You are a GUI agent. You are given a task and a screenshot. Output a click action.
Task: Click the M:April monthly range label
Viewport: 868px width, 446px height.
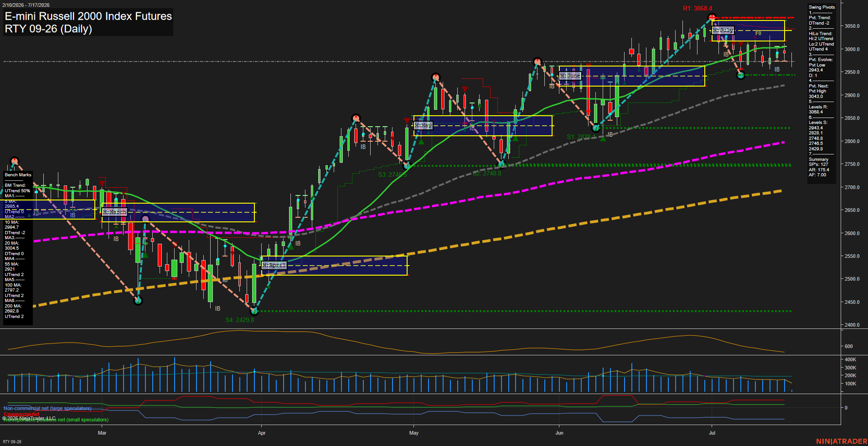[274, 265]
